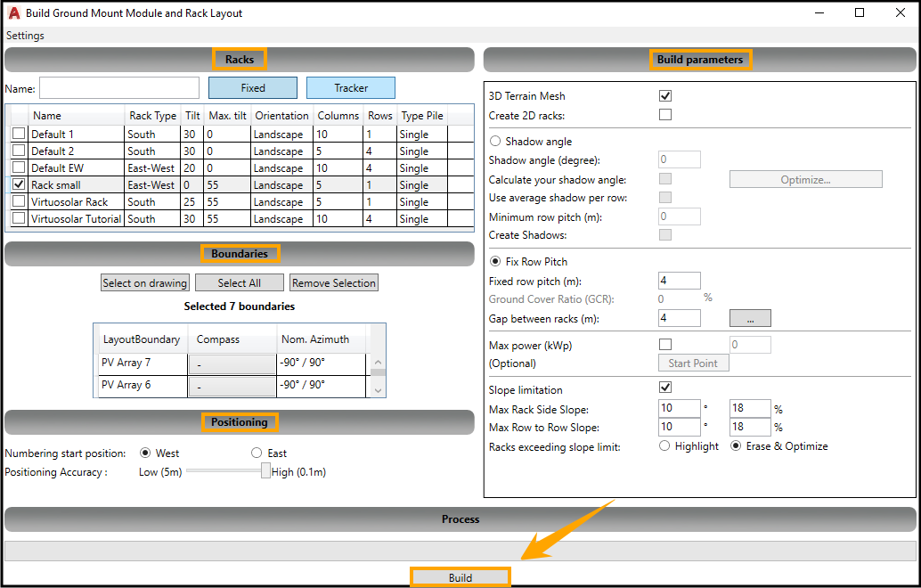Screen dimensions: 921x588
Task: Click the Fixed row pitch field
Action: pyautogui.click(x=680, y=281)
